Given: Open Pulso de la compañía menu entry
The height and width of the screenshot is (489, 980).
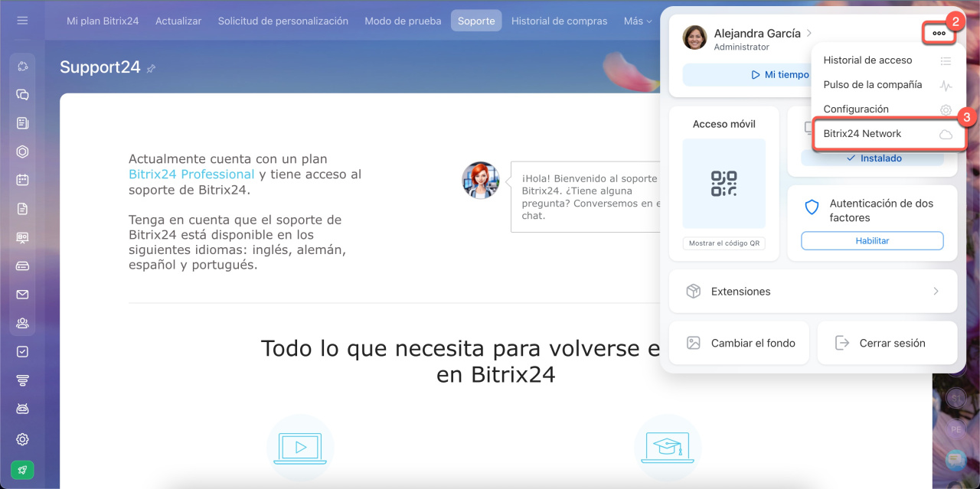Looking at the screenshot, I should coord(888,85).
